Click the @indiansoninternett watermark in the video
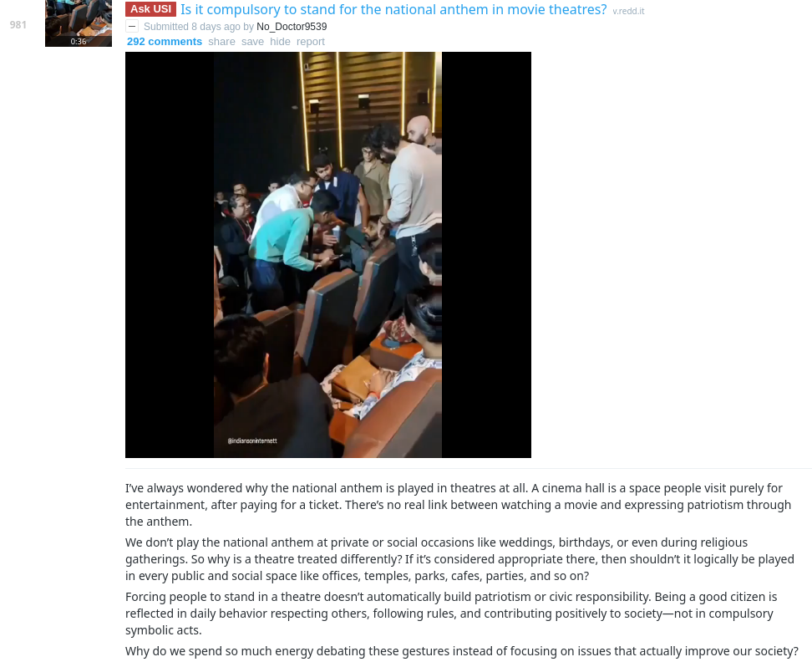 tap(252, 440)
